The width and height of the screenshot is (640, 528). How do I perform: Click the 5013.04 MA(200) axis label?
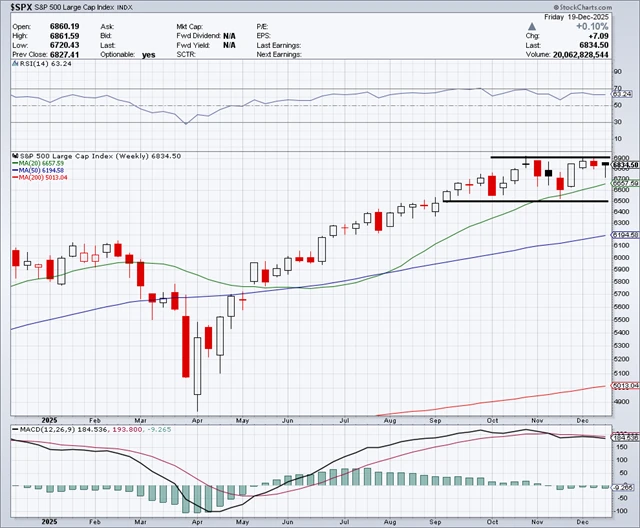(x=626, y=386)
